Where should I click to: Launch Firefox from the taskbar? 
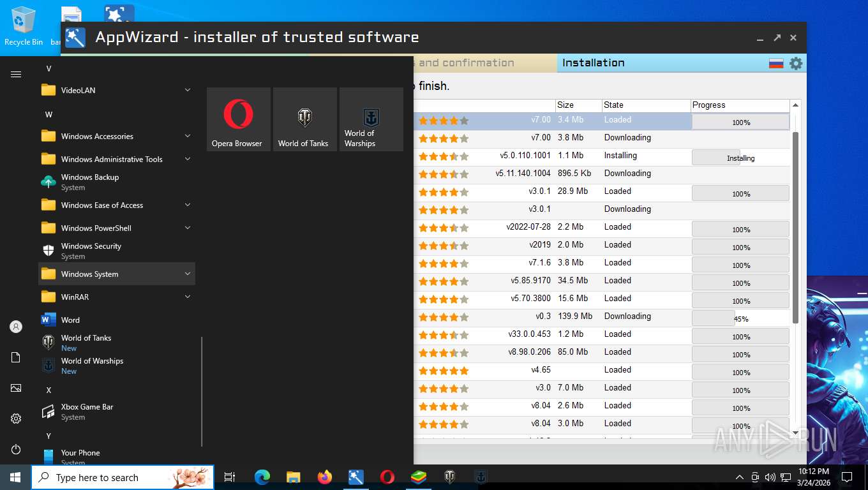(324, 477)
